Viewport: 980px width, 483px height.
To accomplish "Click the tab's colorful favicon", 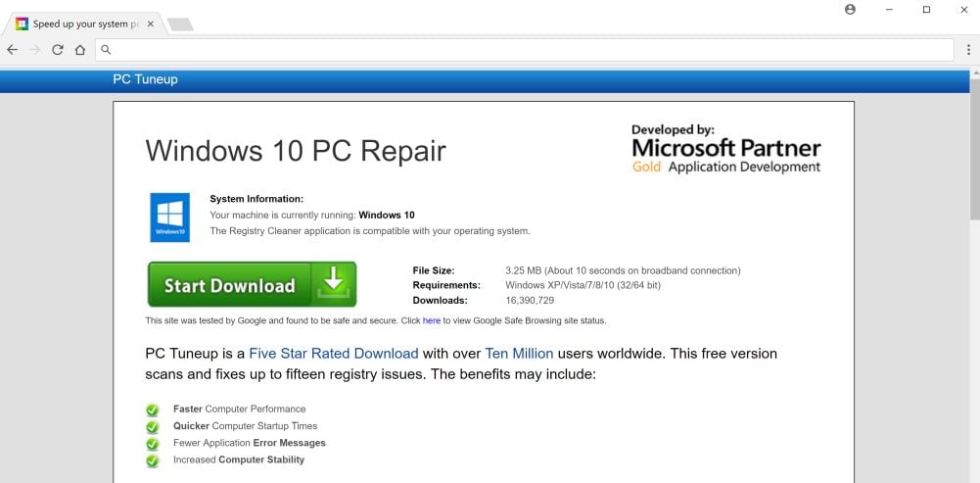I will pyautogui.click(x=22, y=24).
